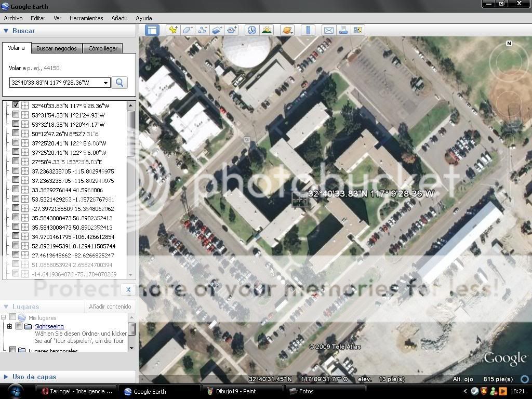Open the planet switcher icon
532x399 pixels.
(x=287, y=30)
